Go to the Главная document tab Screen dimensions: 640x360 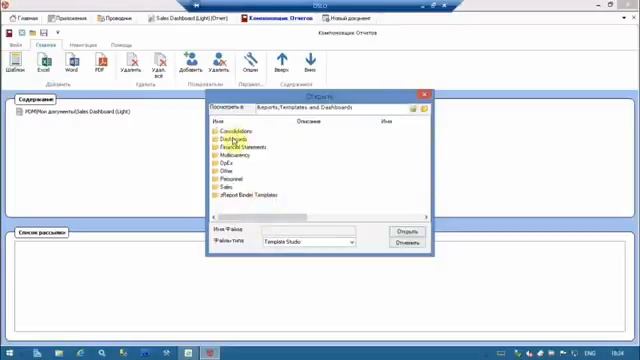(24, 18)
